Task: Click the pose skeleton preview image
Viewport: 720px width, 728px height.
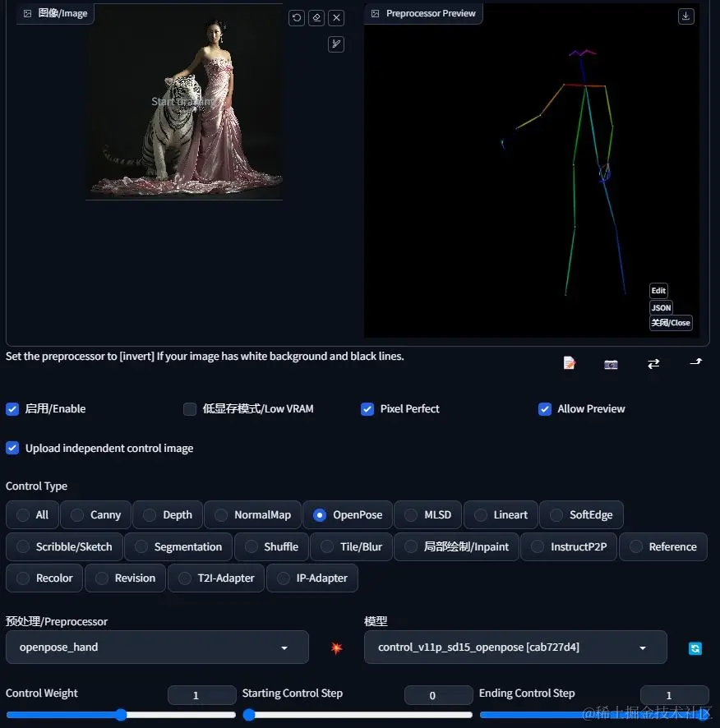Action: click(x=532, y=171)
